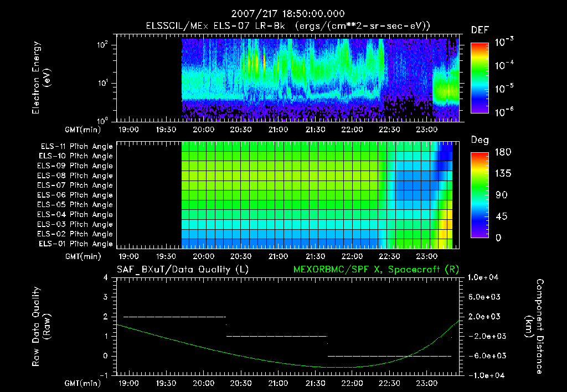Click the 10^2 tick on energy axis

pyautogui.click(x=102, y=45)
